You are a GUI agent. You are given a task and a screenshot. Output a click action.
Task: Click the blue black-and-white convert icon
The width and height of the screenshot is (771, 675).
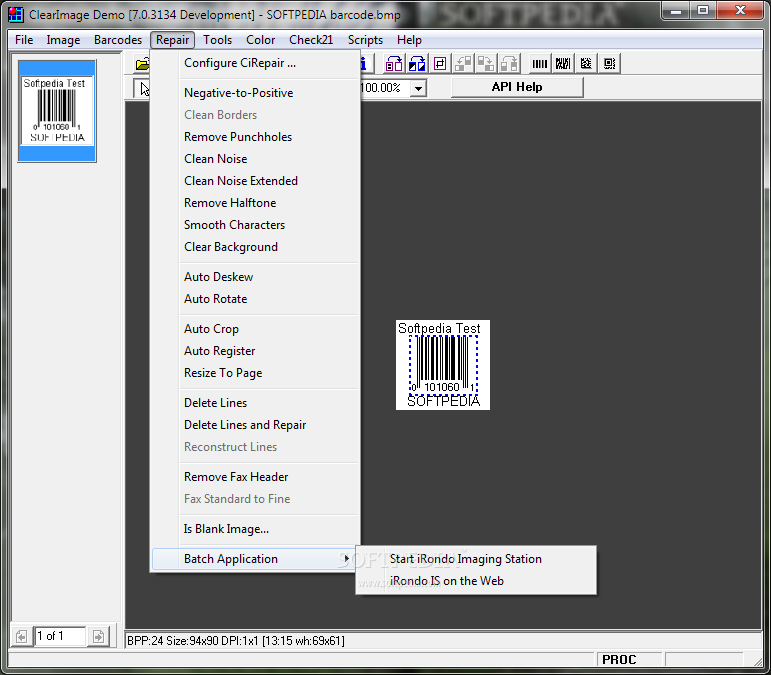pos(417,63)
